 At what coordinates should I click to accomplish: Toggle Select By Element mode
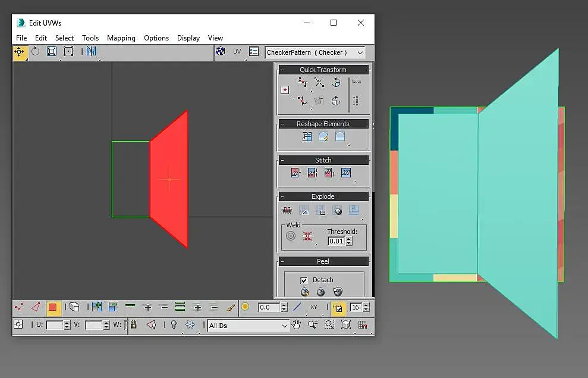75,307
